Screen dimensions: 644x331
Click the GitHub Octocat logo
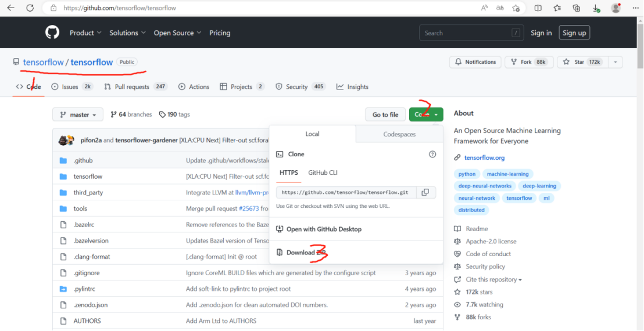point(52,33)
